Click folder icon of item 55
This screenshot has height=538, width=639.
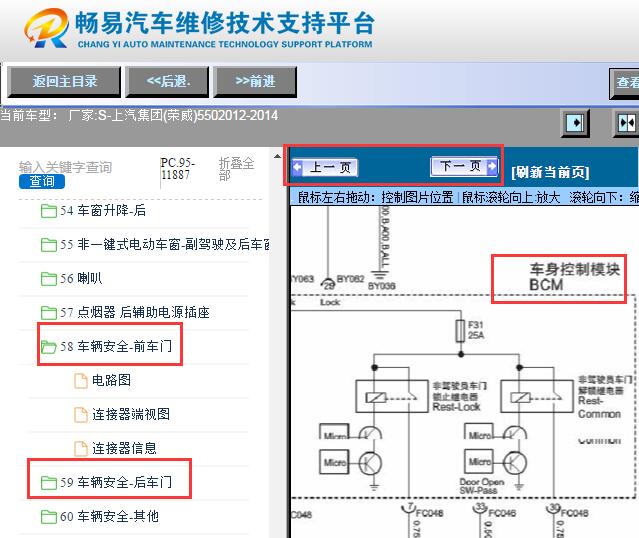click(49, 245)
